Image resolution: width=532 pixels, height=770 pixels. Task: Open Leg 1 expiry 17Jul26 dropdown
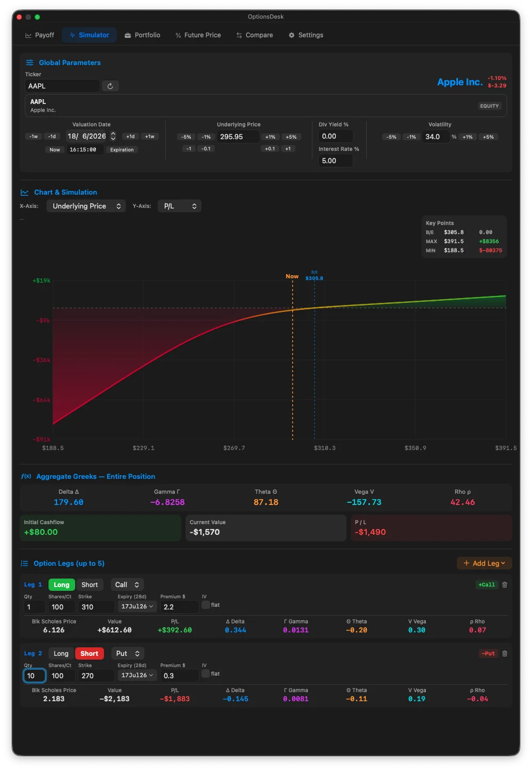pyautogui.click(x=137, y=607)
